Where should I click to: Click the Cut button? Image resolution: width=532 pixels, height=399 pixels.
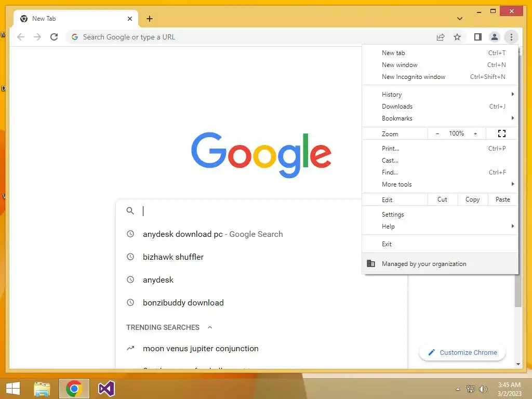(443, 199)
